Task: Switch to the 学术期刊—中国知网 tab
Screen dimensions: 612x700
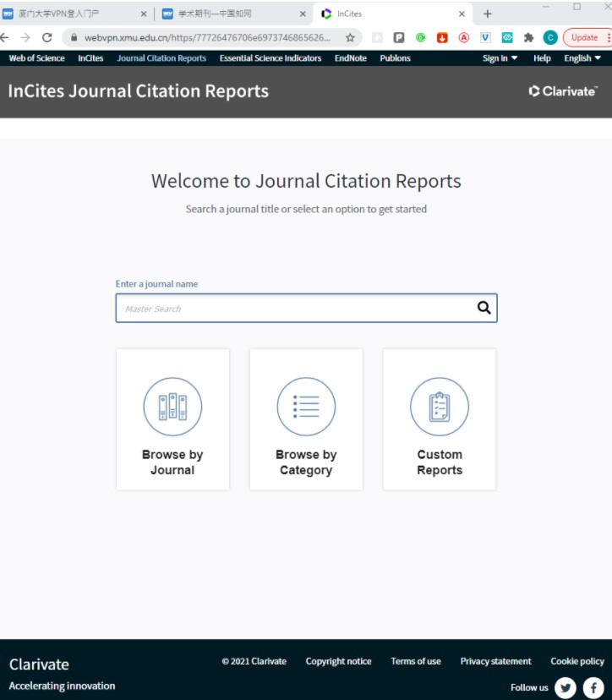Action: (234, 14)
